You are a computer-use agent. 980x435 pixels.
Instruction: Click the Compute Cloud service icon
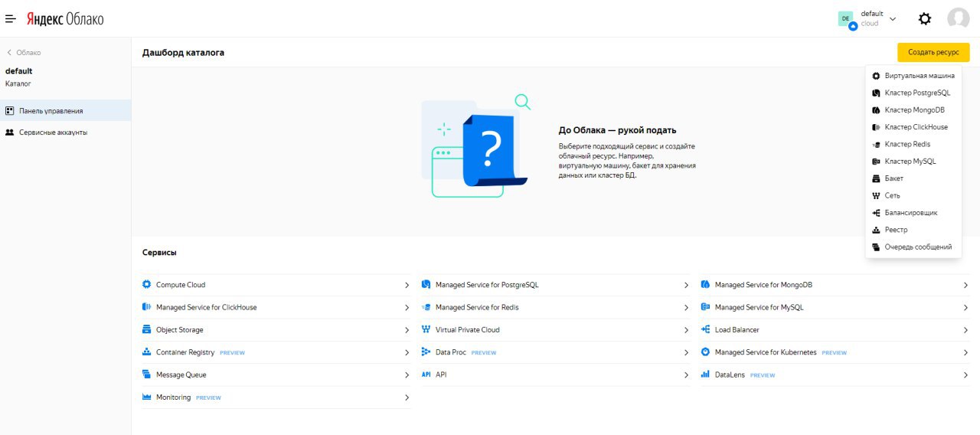[x=147, y=285]
